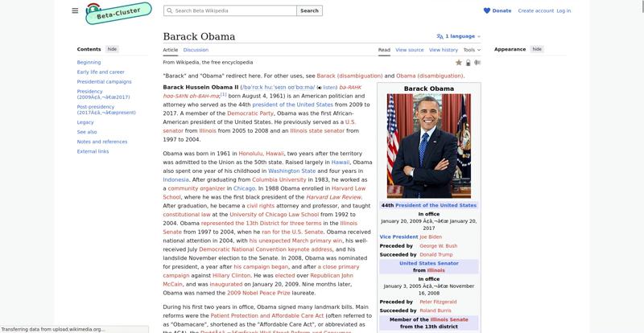Click the Donate heart icon

point(487,10)
